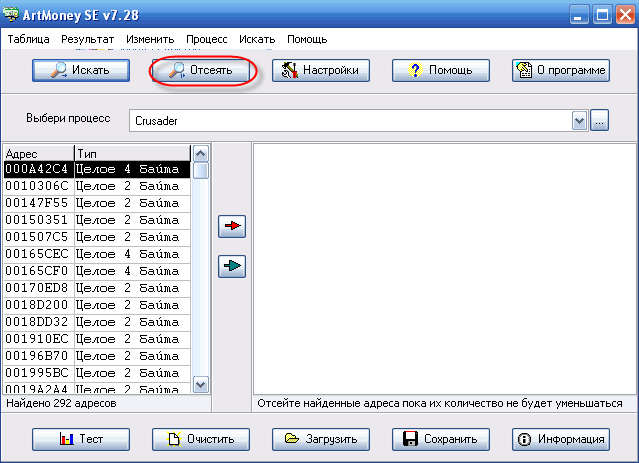
Task: Close the ArtMoney window
Action: pyautogui.click(x=626, y=15)
